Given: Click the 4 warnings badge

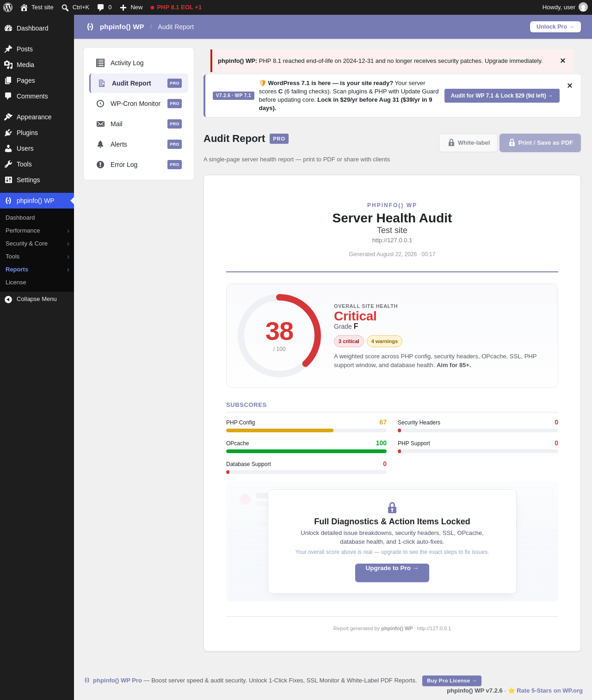Looking at the screenshot, I should click(x=384, y=341).
